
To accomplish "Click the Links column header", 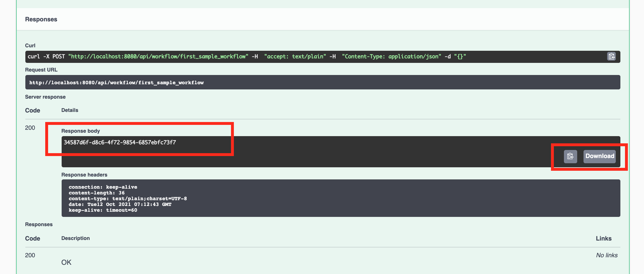I will click(x=604, y=239).
